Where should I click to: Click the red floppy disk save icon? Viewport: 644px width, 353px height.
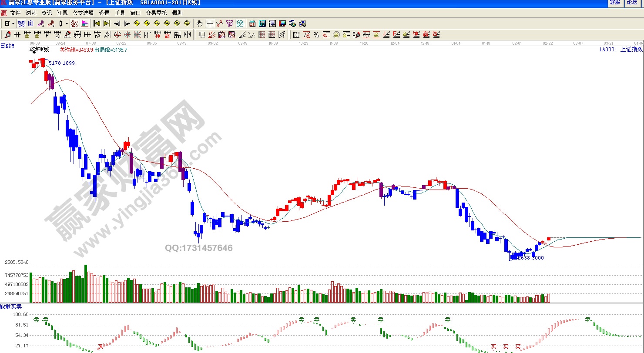coord(282,23)
